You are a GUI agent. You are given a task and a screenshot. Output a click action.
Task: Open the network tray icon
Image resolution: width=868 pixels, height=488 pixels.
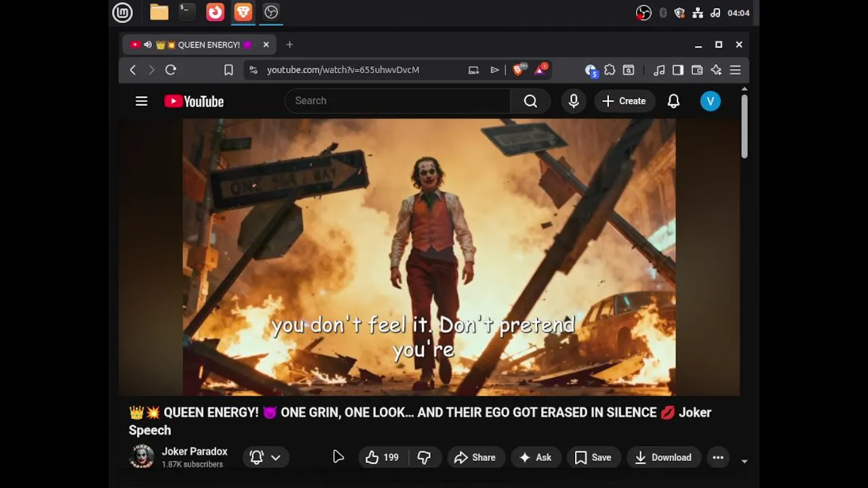pos(698,13)
